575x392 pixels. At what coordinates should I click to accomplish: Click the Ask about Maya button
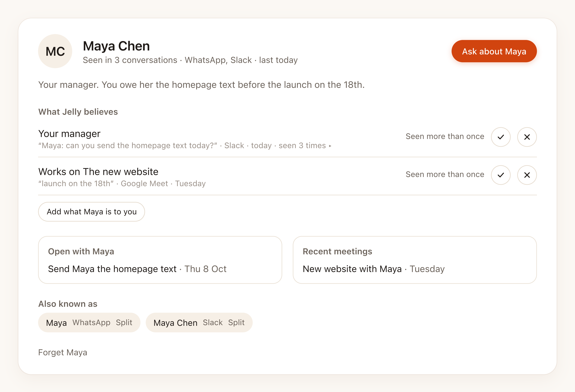point(494,51)
